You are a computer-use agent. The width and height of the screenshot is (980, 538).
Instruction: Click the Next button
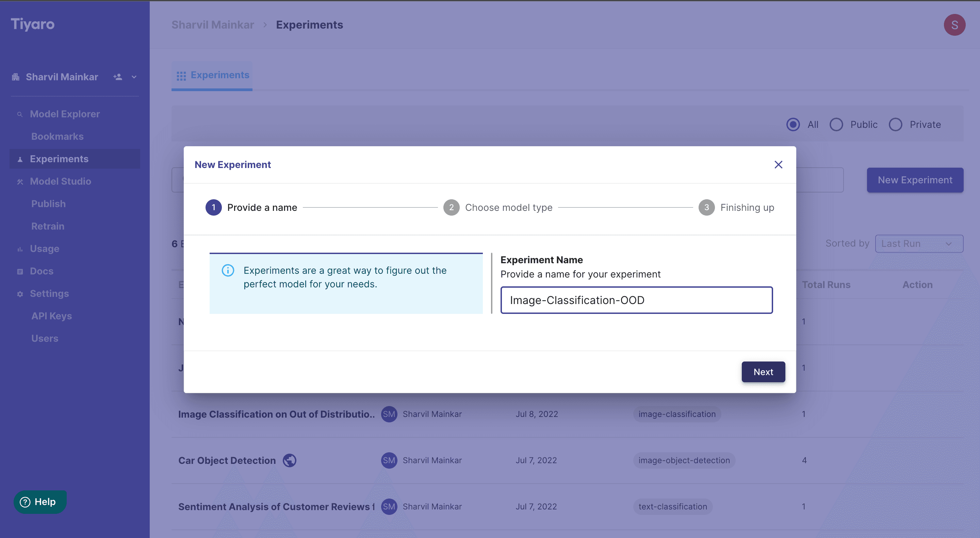tap(763, 372)
